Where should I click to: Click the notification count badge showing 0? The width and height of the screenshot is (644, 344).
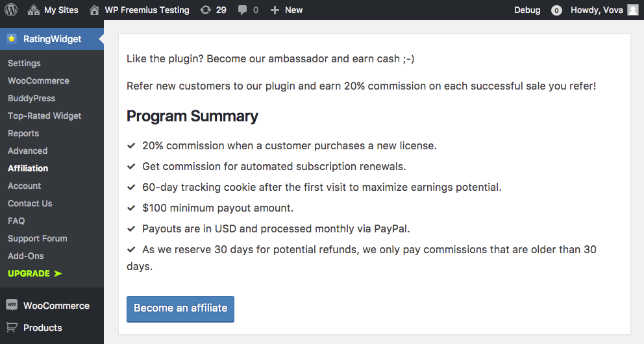coord(556,10)
